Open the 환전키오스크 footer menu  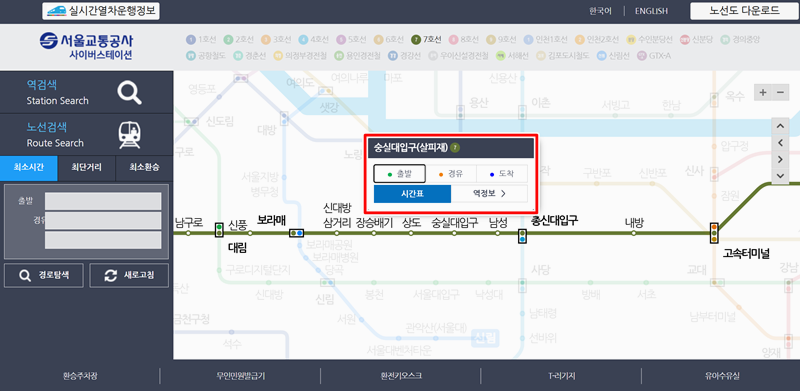(x=401, y=376)
